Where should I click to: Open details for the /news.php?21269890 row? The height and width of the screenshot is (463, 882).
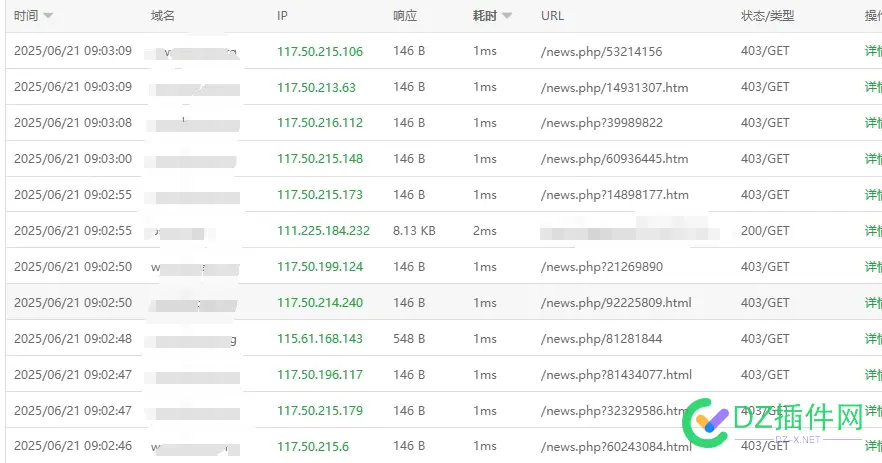(873, 267)
